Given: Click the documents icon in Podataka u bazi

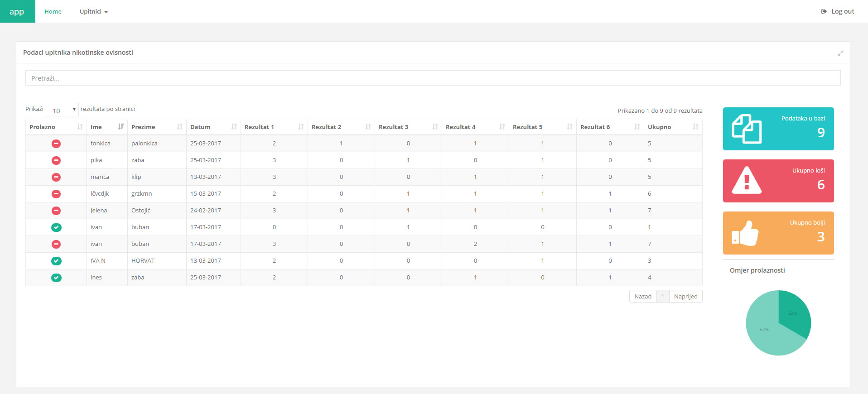Looking at the screenshot, I should (x=747, y=129).
